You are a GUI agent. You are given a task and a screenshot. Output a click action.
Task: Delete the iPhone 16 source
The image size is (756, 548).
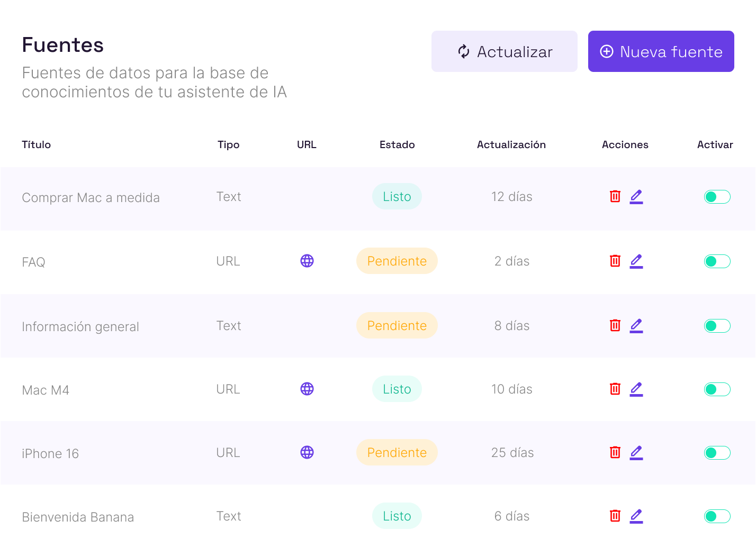pos(615,452)
